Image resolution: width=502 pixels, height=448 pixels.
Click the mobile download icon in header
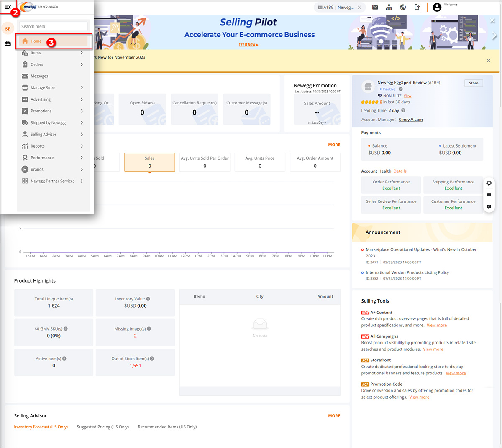click(417, 7)
